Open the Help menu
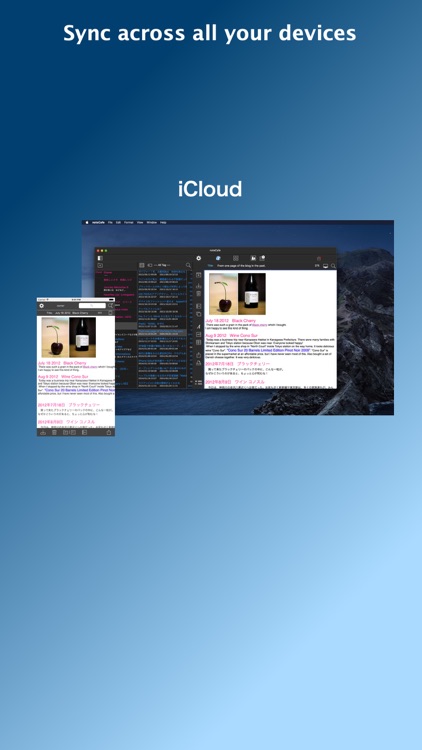 pos(163,222)
